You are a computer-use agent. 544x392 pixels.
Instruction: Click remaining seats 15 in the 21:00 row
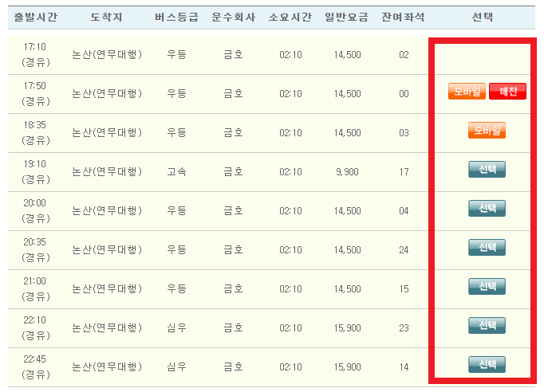point(404,289)
